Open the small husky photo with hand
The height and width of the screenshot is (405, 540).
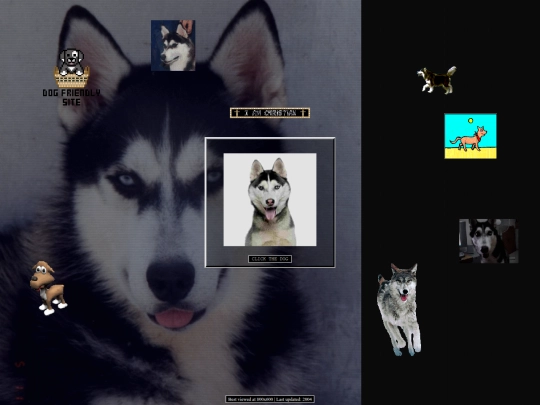click(173, 45)
